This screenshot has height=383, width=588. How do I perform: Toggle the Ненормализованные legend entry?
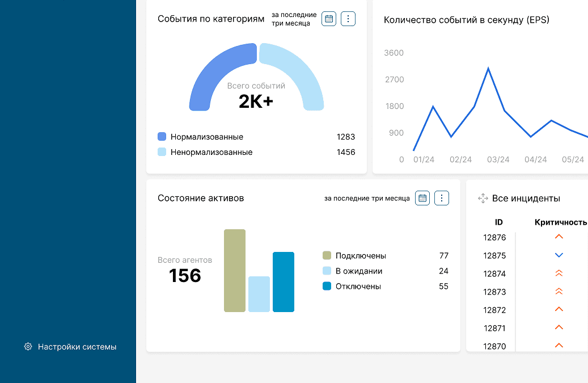211,152
